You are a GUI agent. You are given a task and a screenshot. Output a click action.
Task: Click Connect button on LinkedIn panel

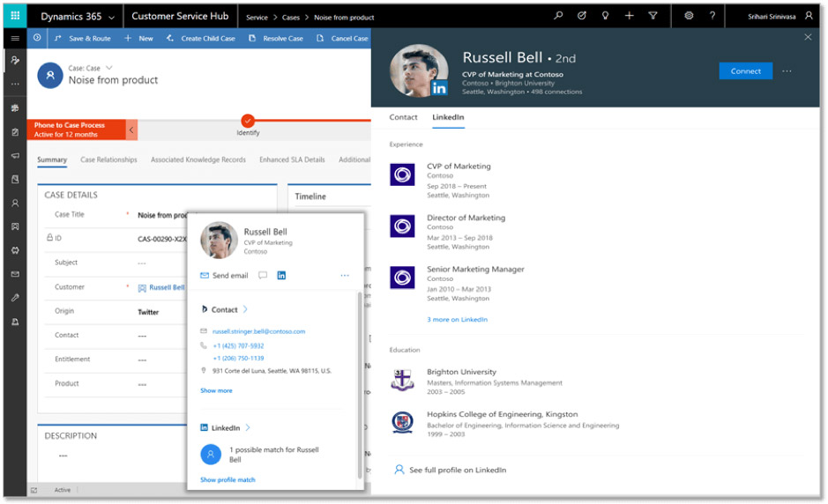[x=746, y=70]
